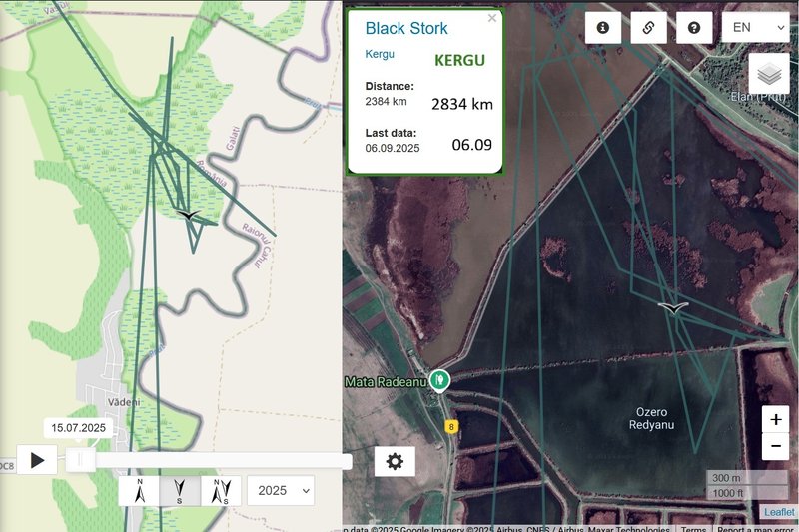Select the Mata Radeanu place marker
Image resolution: width=799 pixels, height=532 pixels.
(x=439, y=380)
